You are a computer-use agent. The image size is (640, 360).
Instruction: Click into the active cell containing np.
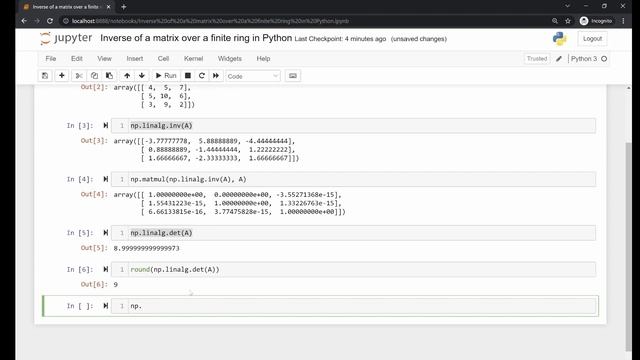point(353,306)
